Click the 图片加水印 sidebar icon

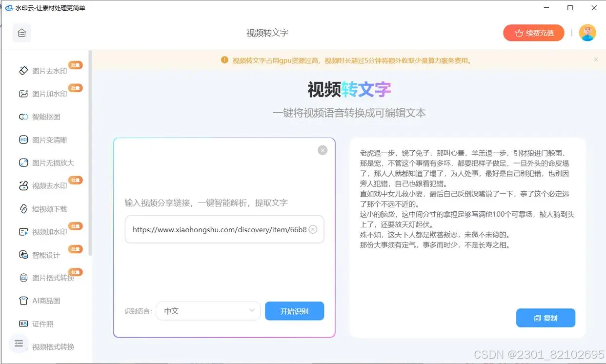[23, 94]
